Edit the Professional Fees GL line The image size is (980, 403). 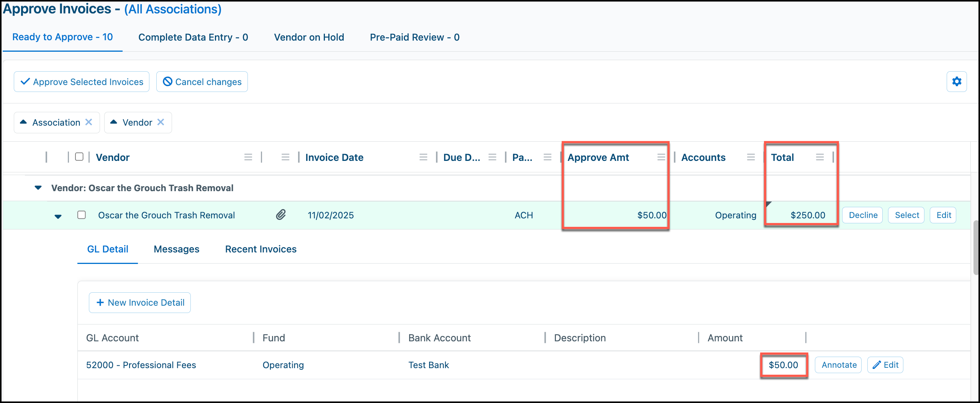[885, 365]
